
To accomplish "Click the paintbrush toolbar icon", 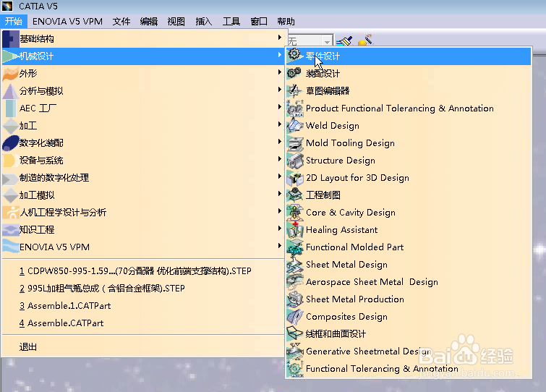I will pyautogui.click(x=344, y=41).
